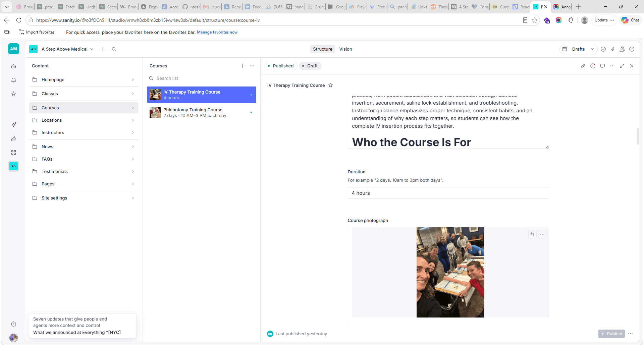644x346 pixels.
Task: Click the sparkle AI icon in sidebar
Action: click(x=13, y=124)
